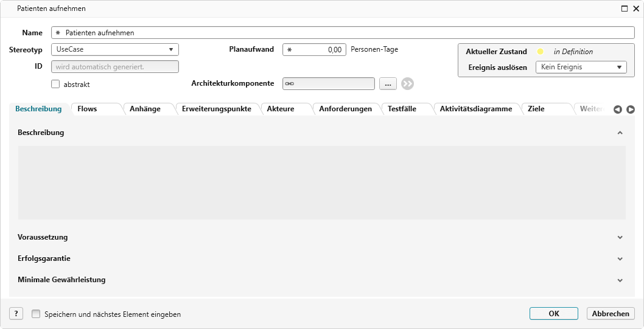Maximize the Patienten aufnehmen dialog
This screenshot has height=329, width=644.
624,9
